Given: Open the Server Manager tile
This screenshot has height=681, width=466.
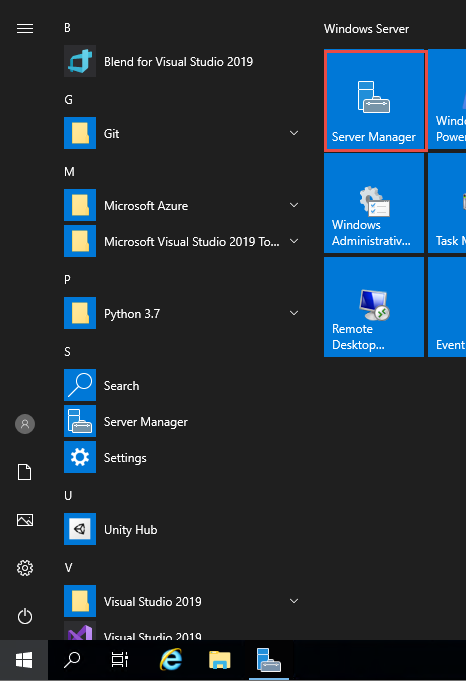Looking at the screenshot, I should tap(374, 100).
